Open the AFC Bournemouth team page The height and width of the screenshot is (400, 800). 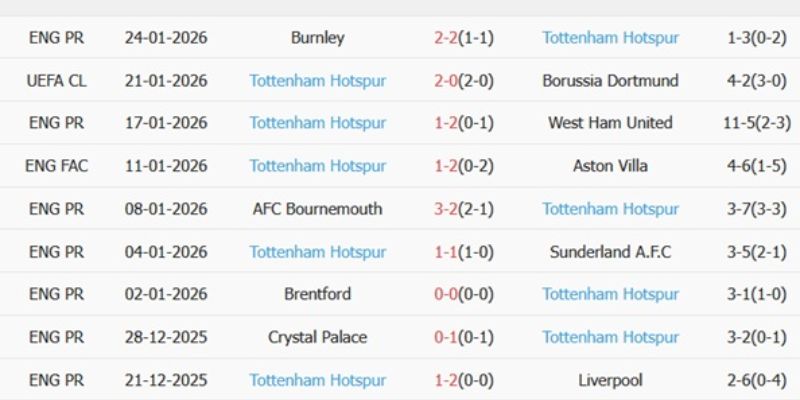(317, 209)
